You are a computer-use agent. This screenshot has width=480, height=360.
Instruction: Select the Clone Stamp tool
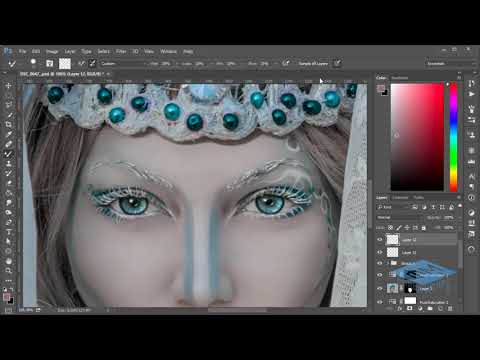(x=9, y=164)
